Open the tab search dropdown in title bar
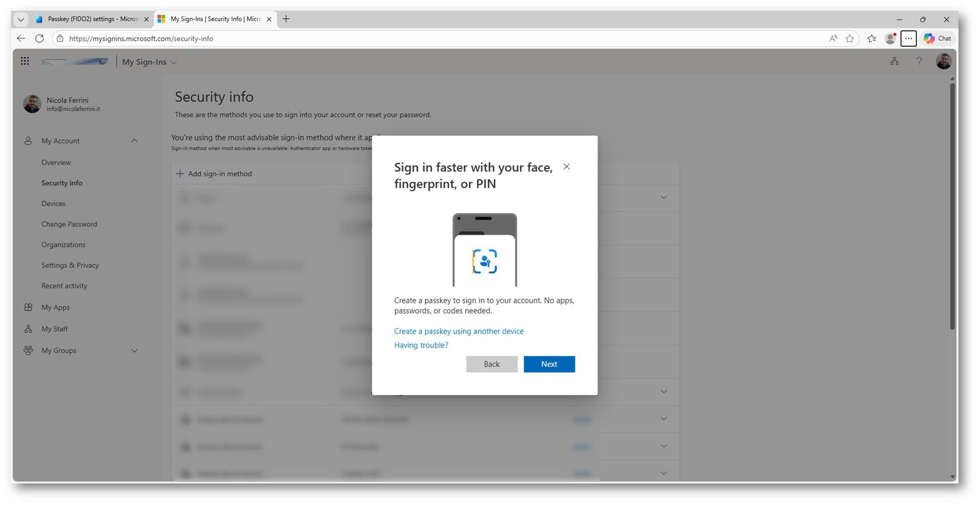Viewport: 980px width, 505px height. point(21,20)
